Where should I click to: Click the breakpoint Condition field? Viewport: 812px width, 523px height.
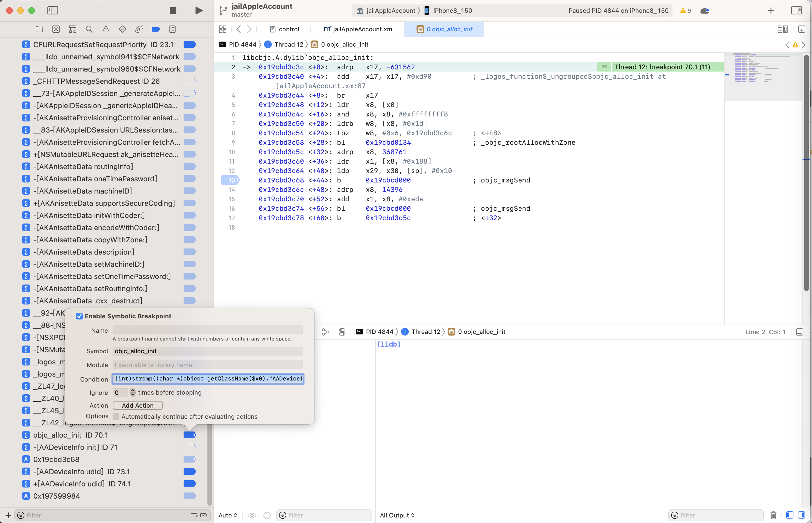(208, 379)
